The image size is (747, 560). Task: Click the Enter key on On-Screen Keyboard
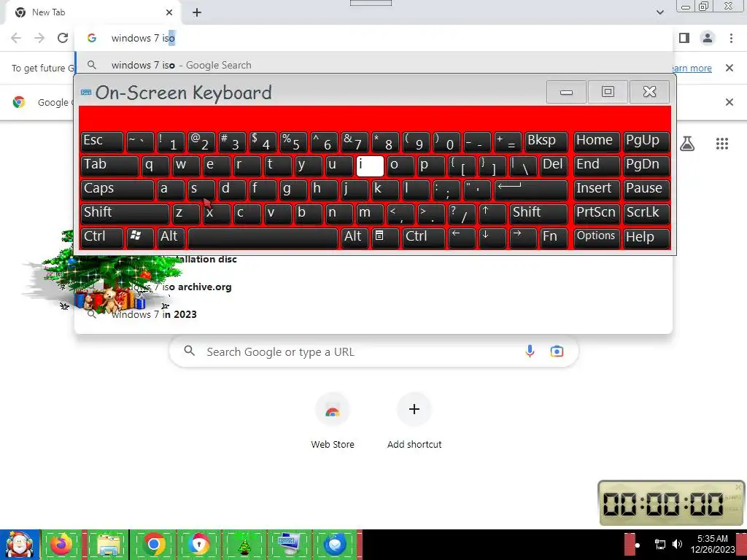pos(531,190)
